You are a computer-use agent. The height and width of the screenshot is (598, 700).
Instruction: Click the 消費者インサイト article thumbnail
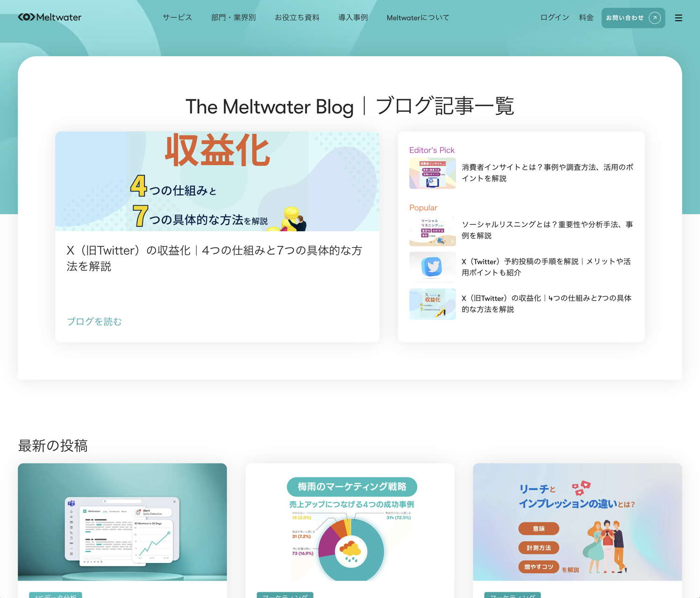(432, 173)
